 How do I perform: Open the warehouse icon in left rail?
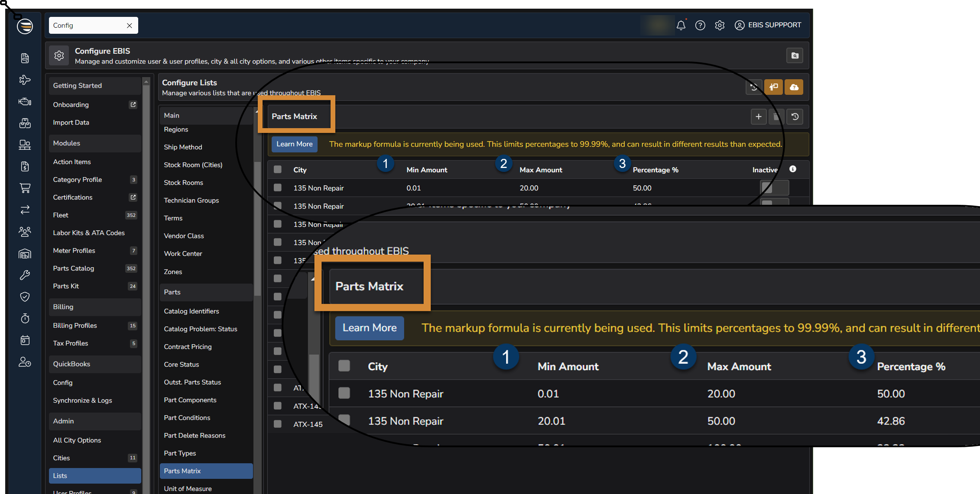25,253
